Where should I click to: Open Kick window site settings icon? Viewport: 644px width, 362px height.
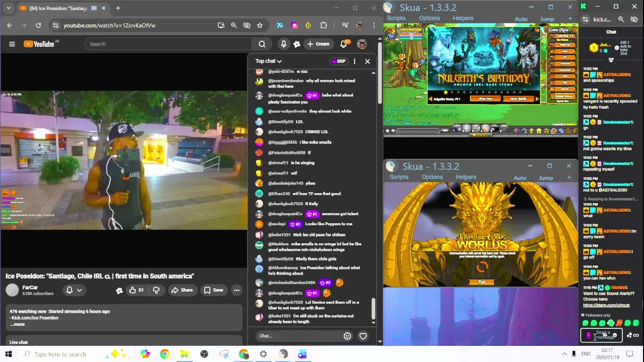585,20
